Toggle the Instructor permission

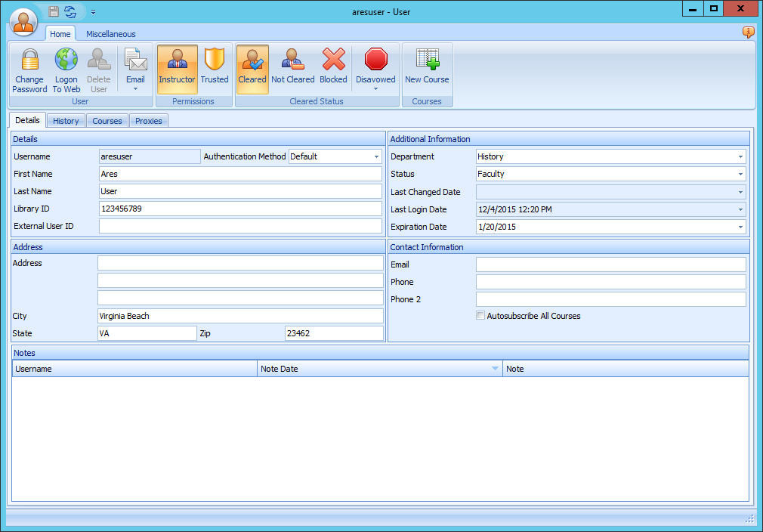177,70
